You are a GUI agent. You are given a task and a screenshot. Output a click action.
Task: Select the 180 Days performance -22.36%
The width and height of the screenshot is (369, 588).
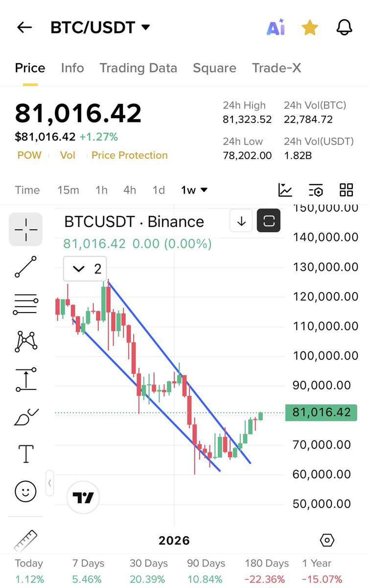coord(266,571)
